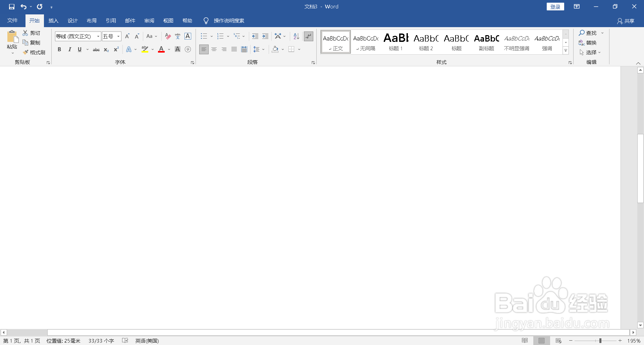The image size is (644, 345).
Task: Click the 共享 share button
Action: pyautogui.click(x=626, y=21)
